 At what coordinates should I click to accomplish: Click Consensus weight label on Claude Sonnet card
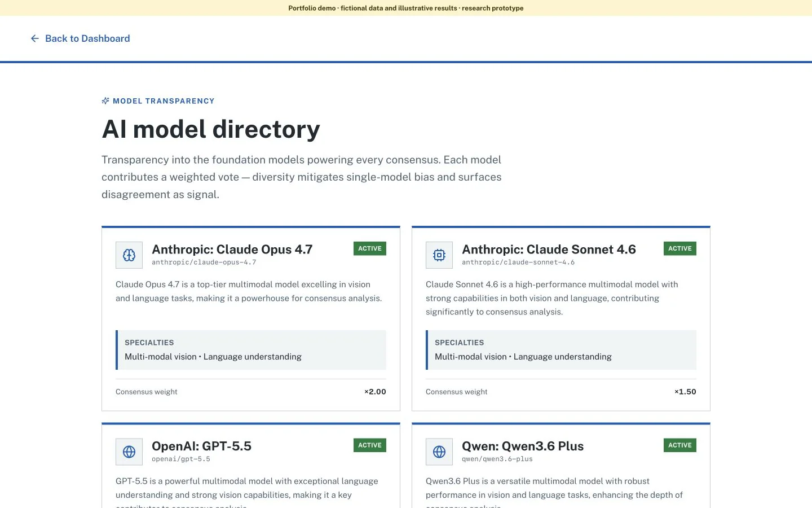457,392
